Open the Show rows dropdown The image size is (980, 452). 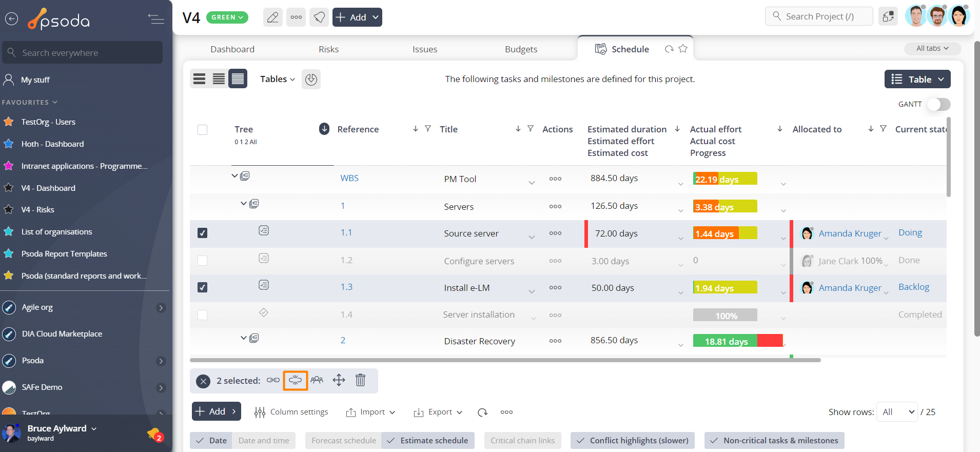897,412
